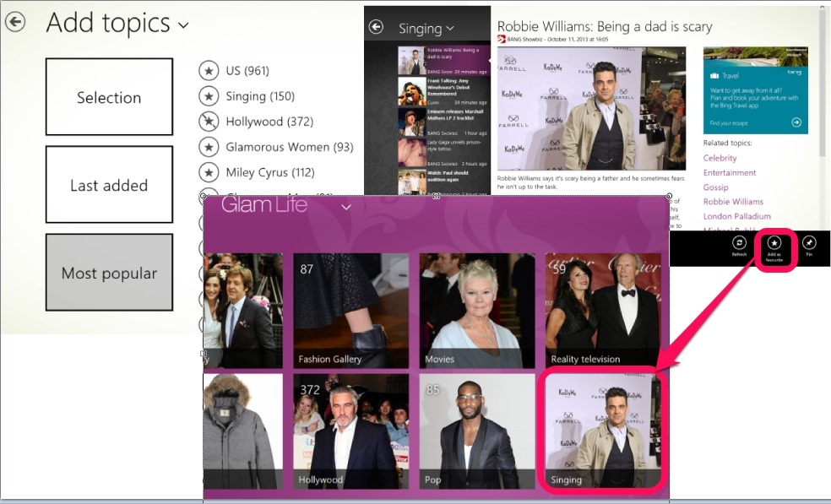The width and height of the screenshot is (831, 504).
Task: Go back from the Singing article list
Action: 376,26
